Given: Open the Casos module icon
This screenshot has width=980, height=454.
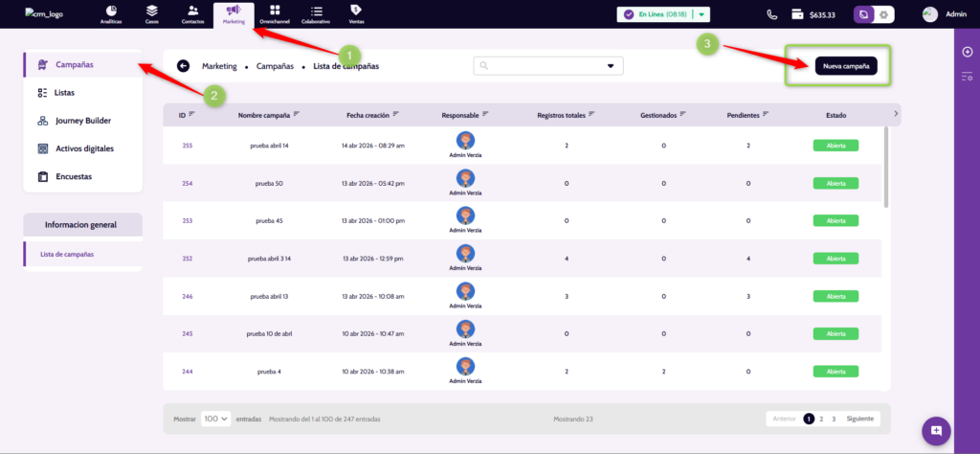Looking at the screenshot, I should click(x=152, y=13).
